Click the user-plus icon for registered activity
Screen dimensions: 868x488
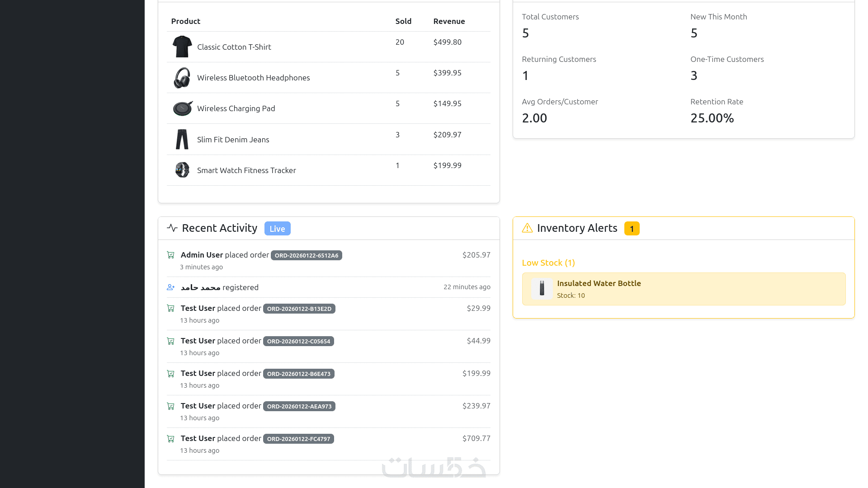[170, 287]
